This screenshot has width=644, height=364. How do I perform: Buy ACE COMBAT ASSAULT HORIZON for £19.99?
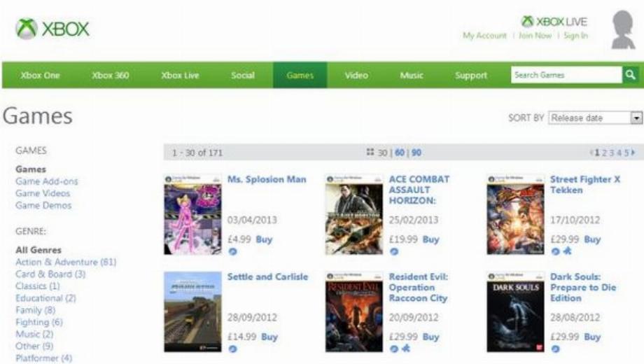tap(430, 239)
